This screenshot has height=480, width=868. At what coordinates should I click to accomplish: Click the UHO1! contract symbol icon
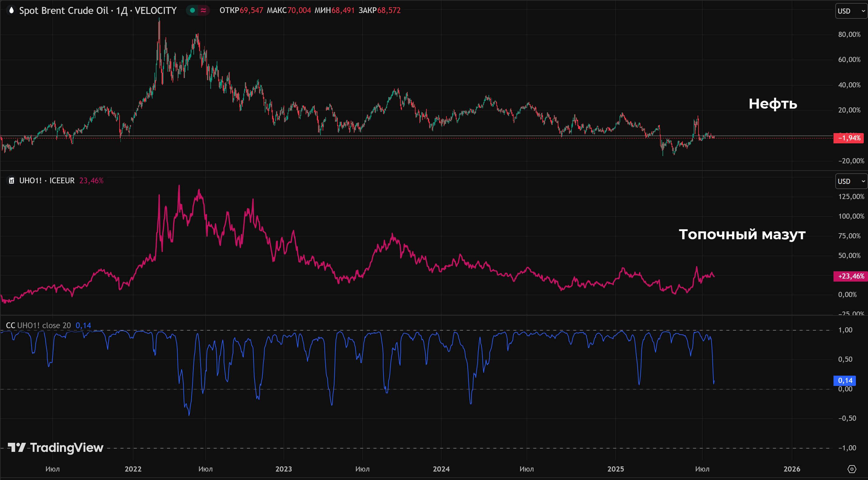point(11,181)
